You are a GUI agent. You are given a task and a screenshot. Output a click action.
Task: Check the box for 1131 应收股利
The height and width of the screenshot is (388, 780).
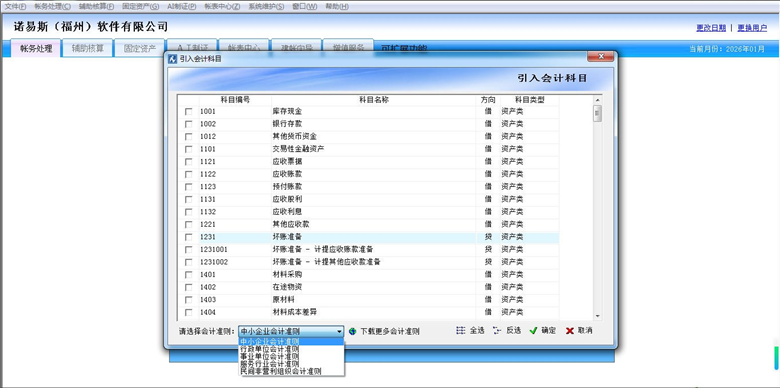(189, 199)
